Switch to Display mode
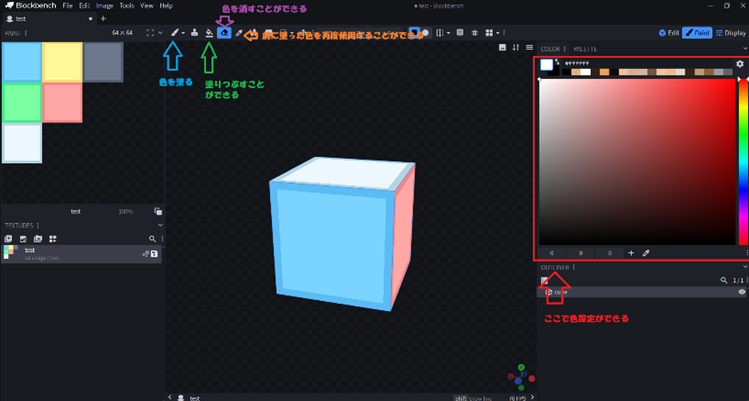The height and width of the screenshot is (401, 749). [734, 33]
